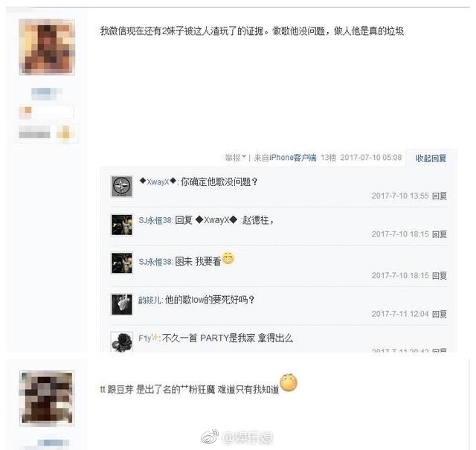
Task: Open ◆XwayX◆ compass avatar icon
Action: (122, 186)
